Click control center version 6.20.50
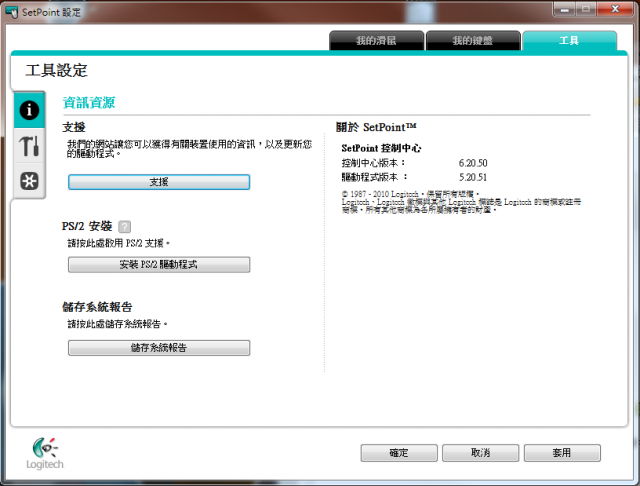The image size is (640, 486). click(473, 163)
